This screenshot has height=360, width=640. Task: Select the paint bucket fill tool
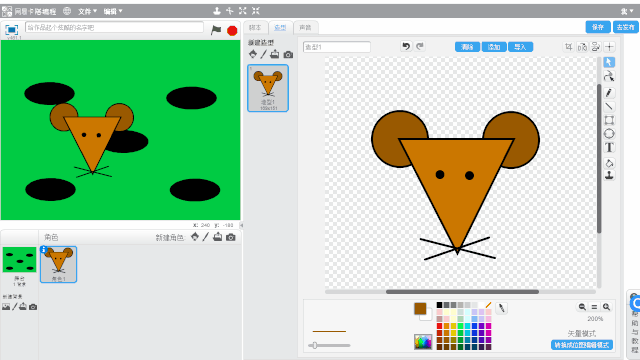[609, 163]
